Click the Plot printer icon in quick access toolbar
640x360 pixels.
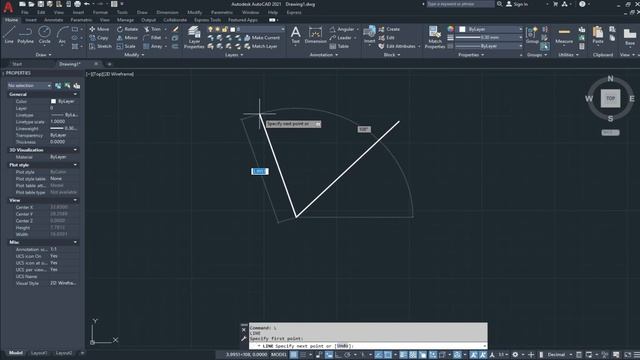[x=77, y=4]
